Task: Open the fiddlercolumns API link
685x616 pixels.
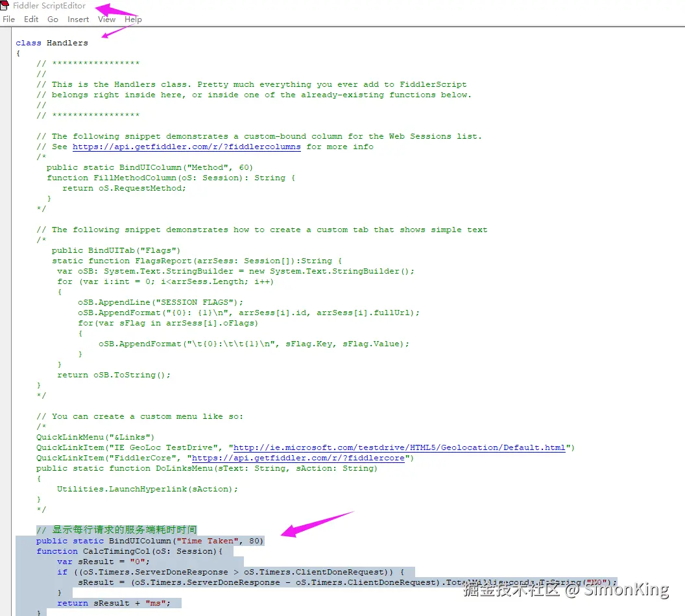Action: 187,147
